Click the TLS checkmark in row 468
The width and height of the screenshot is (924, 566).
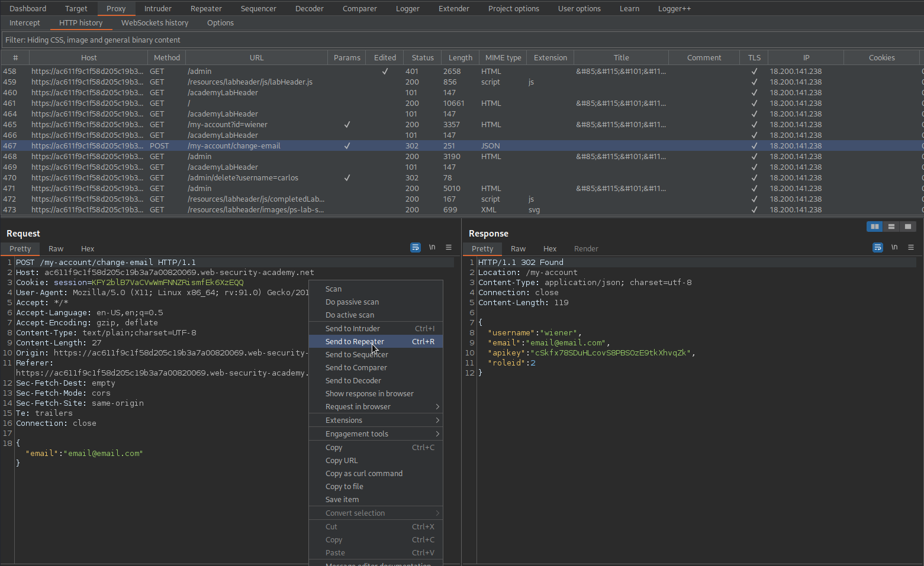pyautogui.click(x=754, y=157)
